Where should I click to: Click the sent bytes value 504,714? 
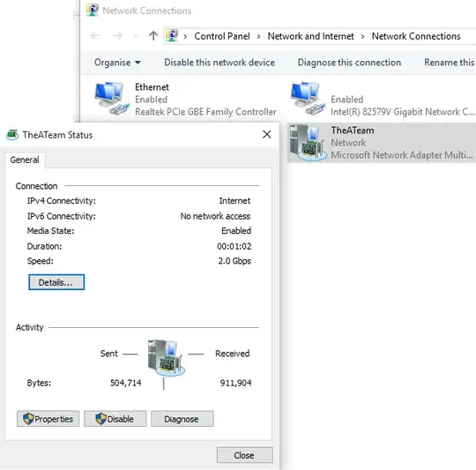tap(126, 383)
